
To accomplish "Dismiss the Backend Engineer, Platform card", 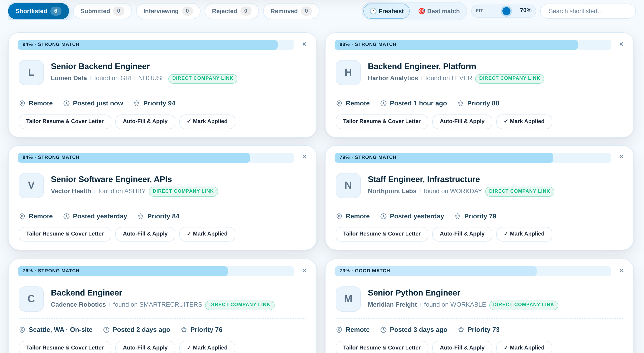I will pos(621,44).
